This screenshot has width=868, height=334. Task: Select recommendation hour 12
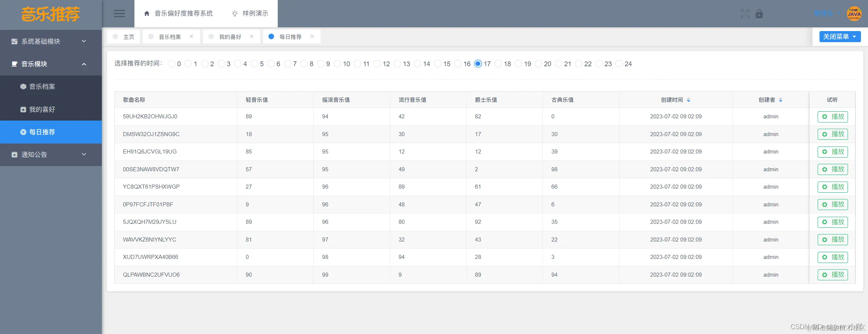(377, 64)
